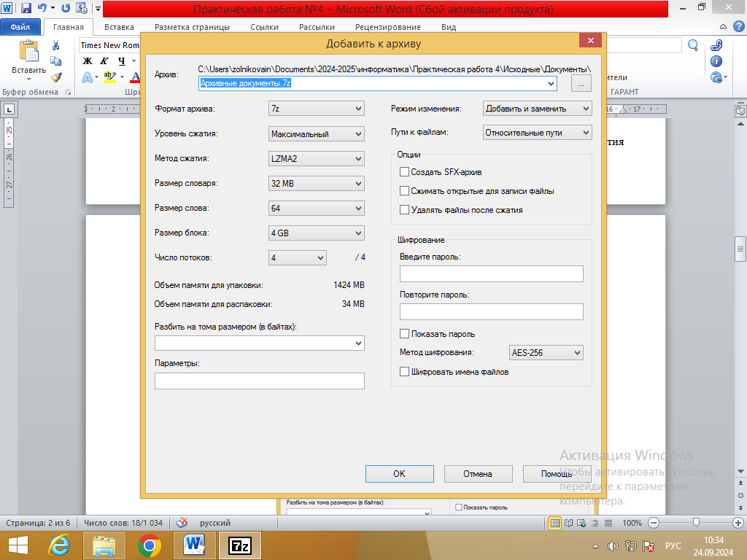The image size is (747, 560).
Task: Confirm the archive dialog with OK
Action: pos(399,474)
